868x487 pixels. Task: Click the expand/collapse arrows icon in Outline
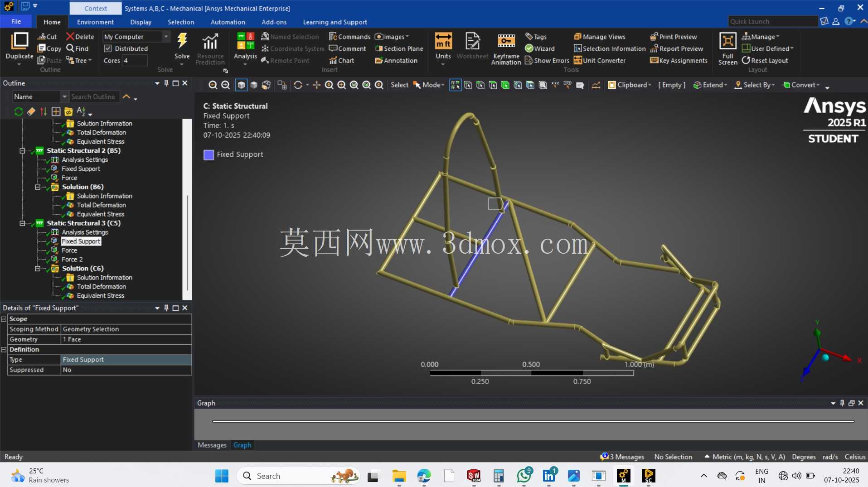[x=44, y=111]
